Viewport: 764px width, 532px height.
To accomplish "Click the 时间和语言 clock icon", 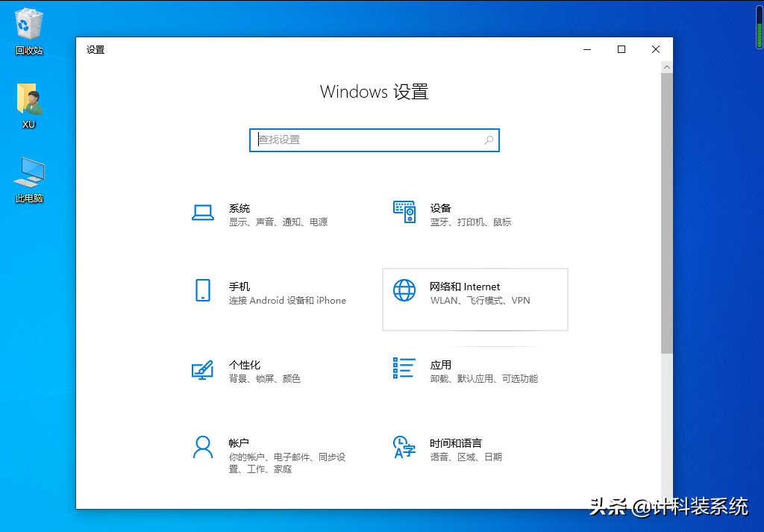I will [x=404, y=447].
